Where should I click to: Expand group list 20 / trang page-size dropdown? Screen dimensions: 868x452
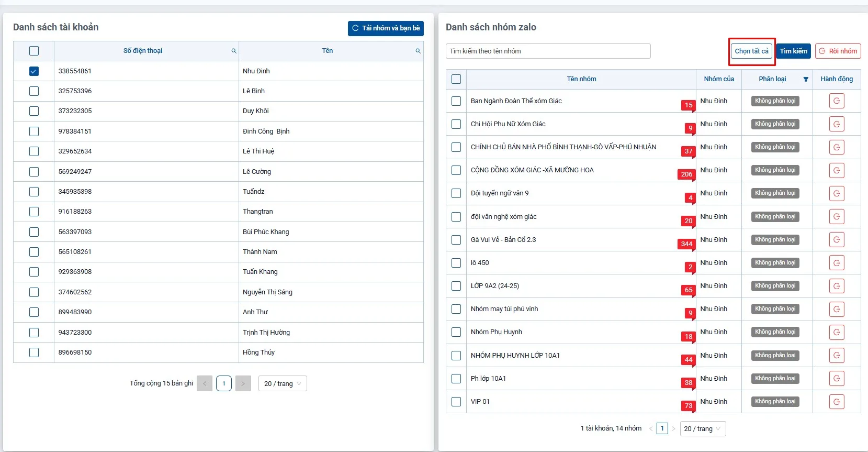click(x=702, y=429)
